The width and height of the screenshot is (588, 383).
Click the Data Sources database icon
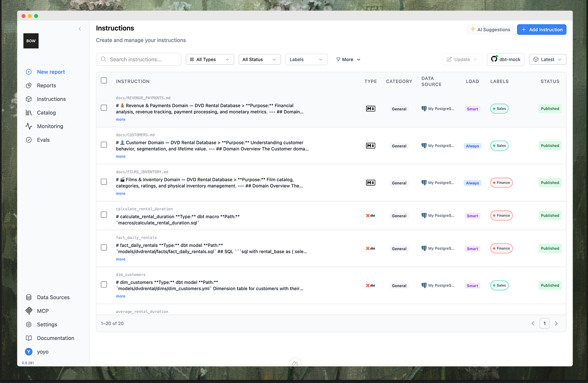click(x=29, y=298)
